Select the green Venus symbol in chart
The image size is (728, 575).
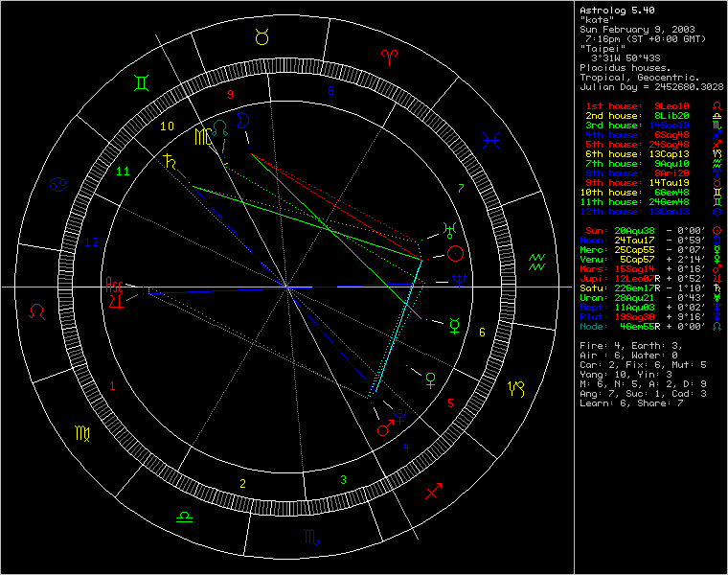[x=431, y=379]
